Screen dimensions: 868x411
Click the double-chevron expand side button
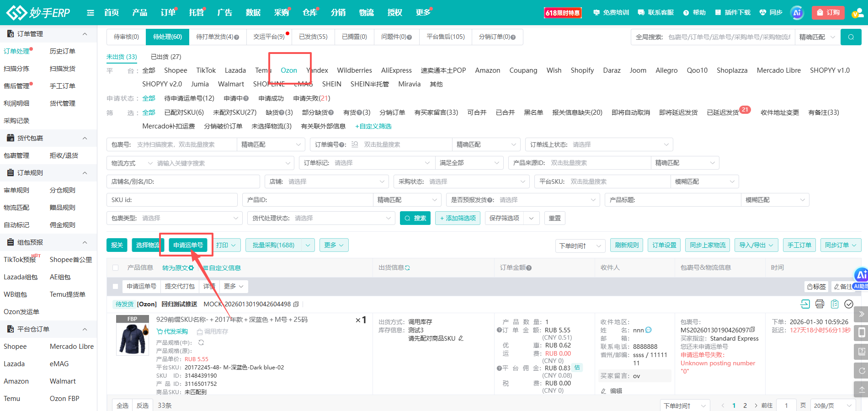tap(861, 314)
